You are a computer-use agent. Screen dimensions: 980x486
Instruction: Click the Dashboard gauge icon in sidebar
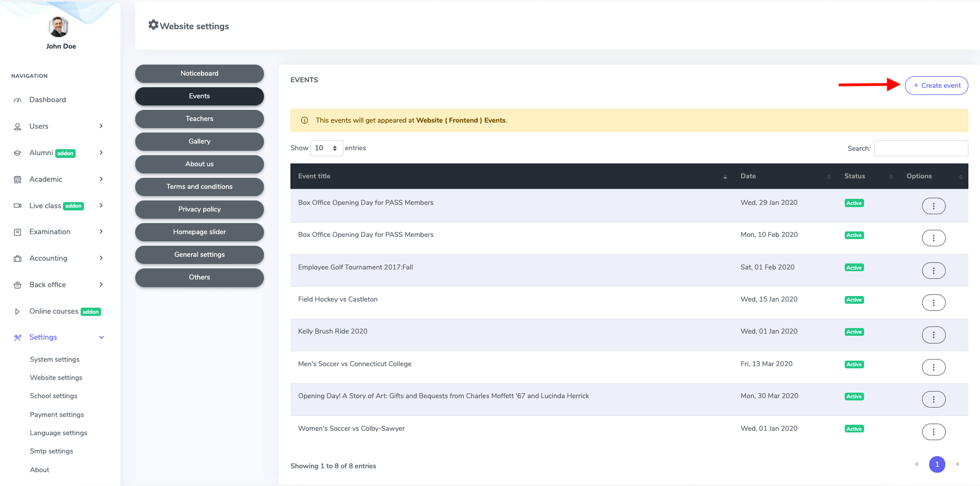tap(18, 100)
